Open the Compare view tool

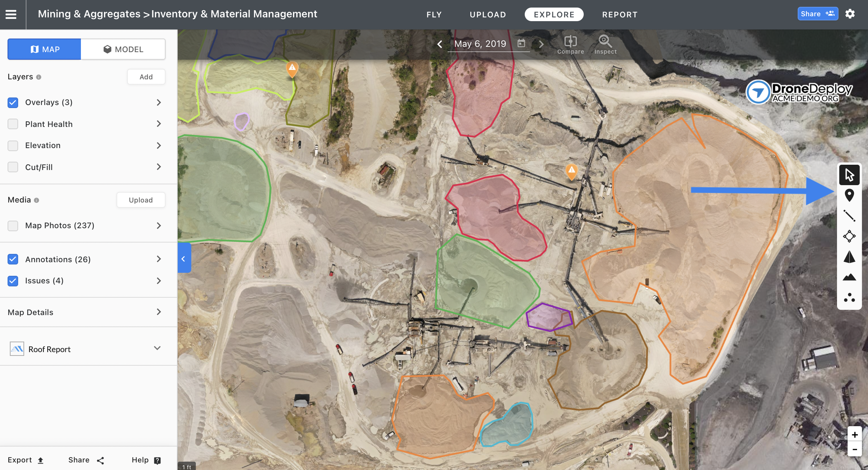point(570,45)
